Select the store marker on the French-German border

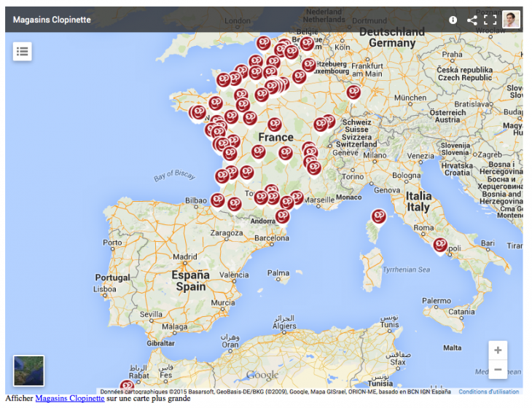point(353,93)
